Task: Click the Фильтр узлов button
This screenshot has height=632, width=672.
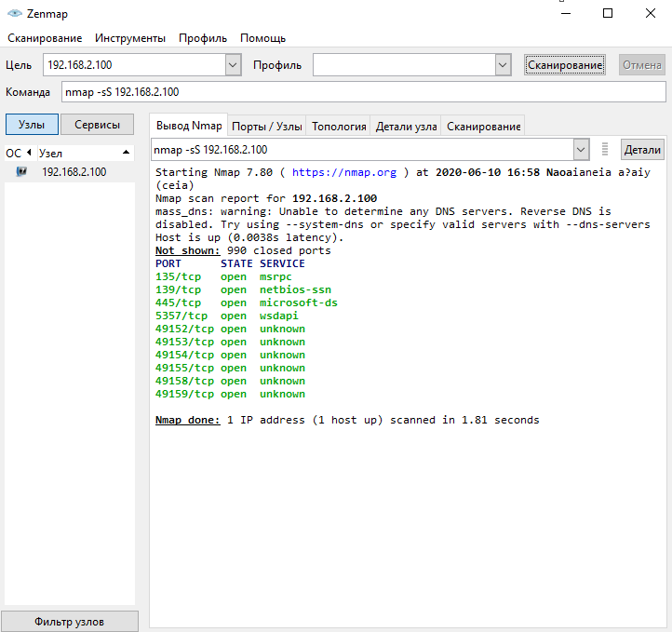Action: point(70,621)
